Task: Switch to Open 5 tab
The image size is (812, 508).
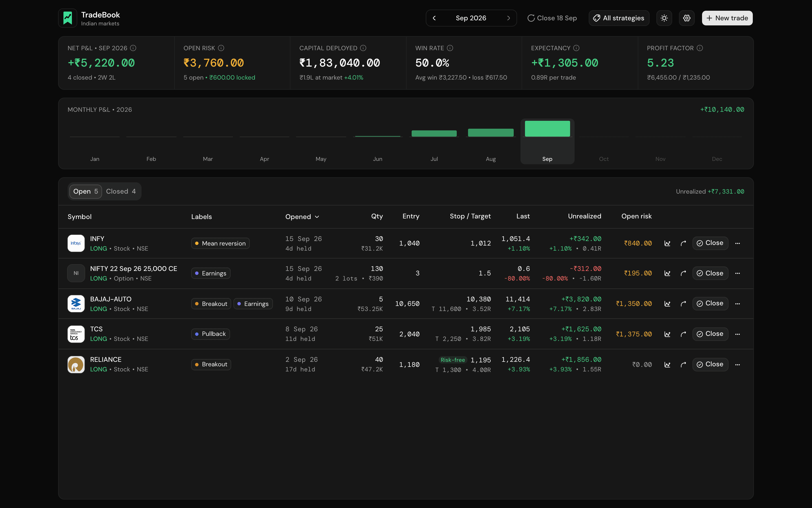Action: (x=85, y=192)
